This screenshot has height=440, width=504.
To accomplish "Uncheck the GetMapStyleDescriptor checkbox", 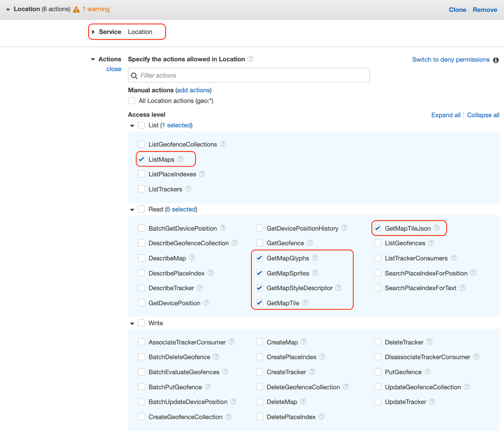I will 259,288.
